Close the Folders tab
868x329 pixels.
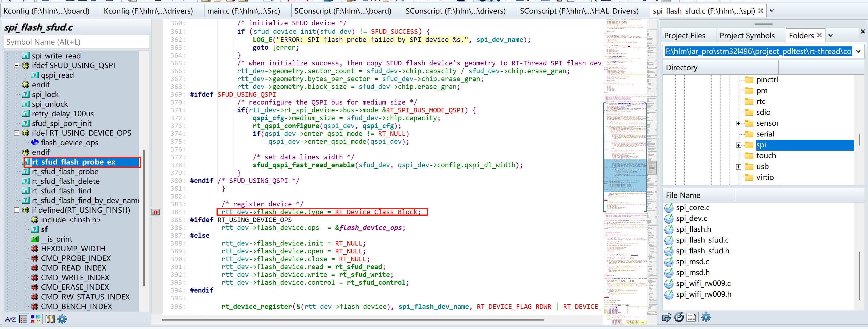(x=819, y=35)
